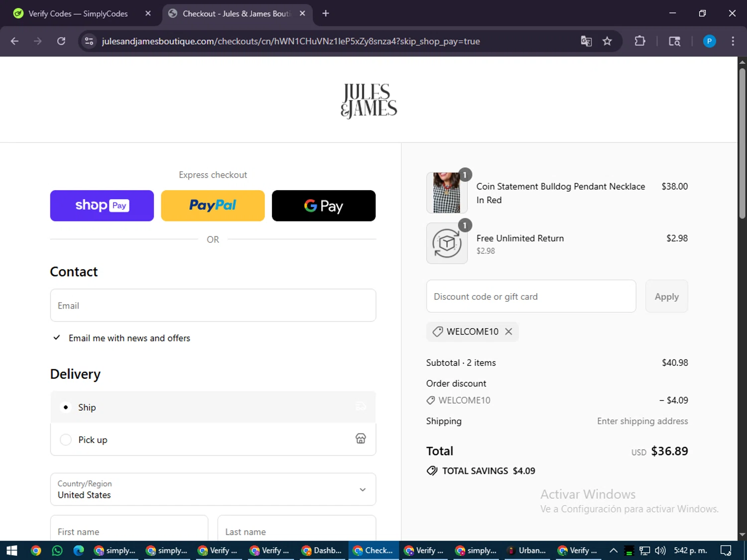Click the $36.89 total amount
The image size is (747, 560).
pos(669,451)
